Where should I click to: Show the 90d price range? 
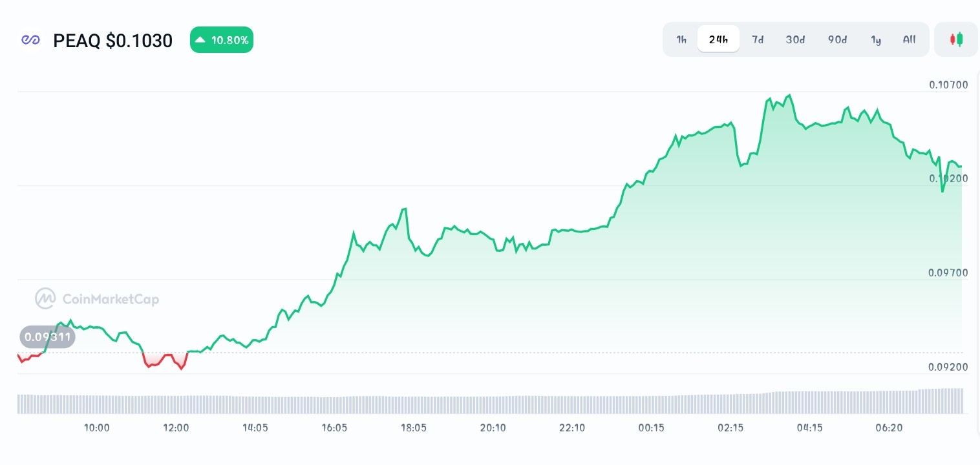pos(837,39)
